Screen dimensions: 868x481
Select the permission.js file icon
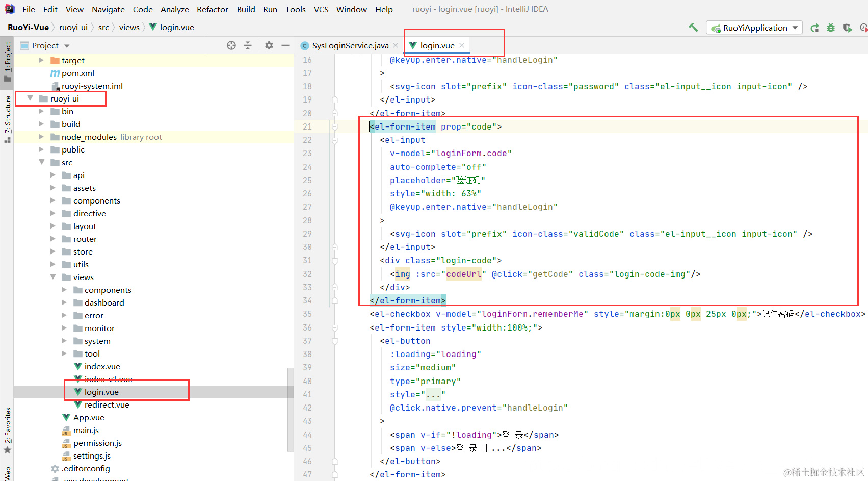click(66, 443)
